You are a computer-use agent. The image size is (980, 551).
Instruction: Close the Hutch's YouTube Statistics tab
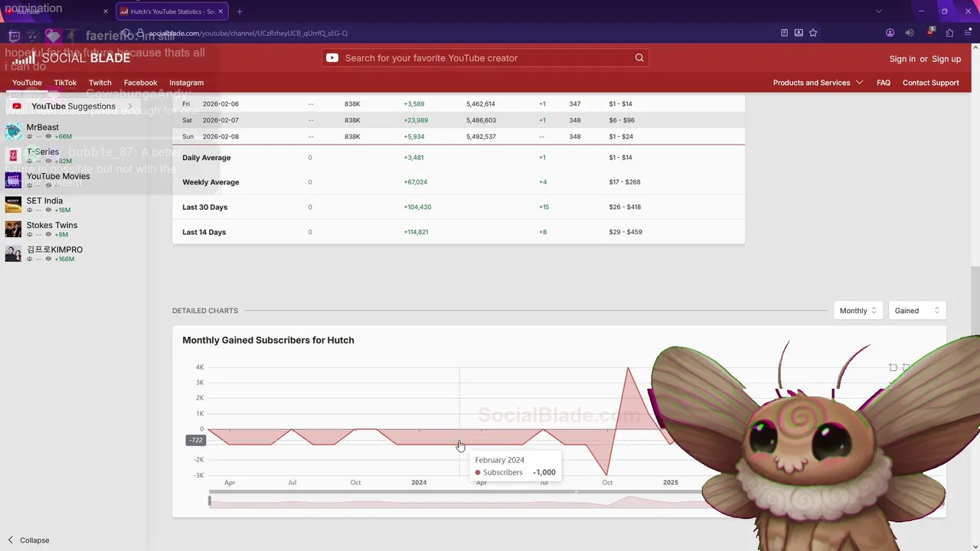[x=220, y=11]
